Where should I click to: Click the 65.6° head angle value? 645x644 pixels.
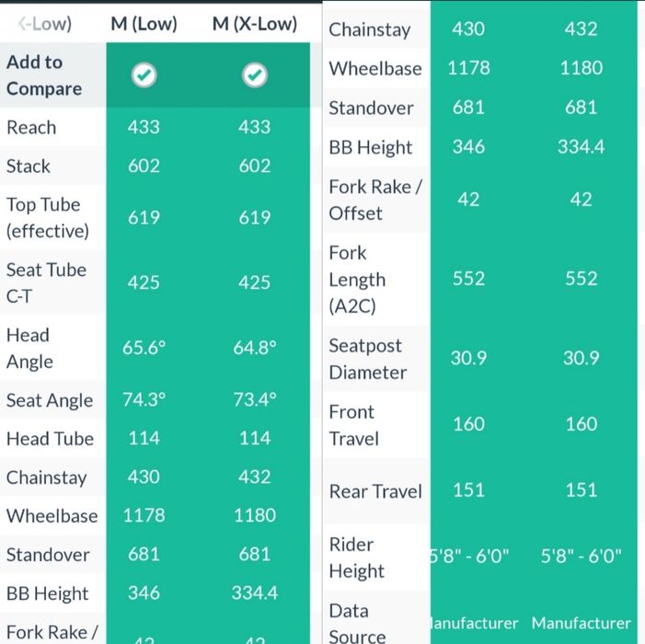click(x=144, y=348)
